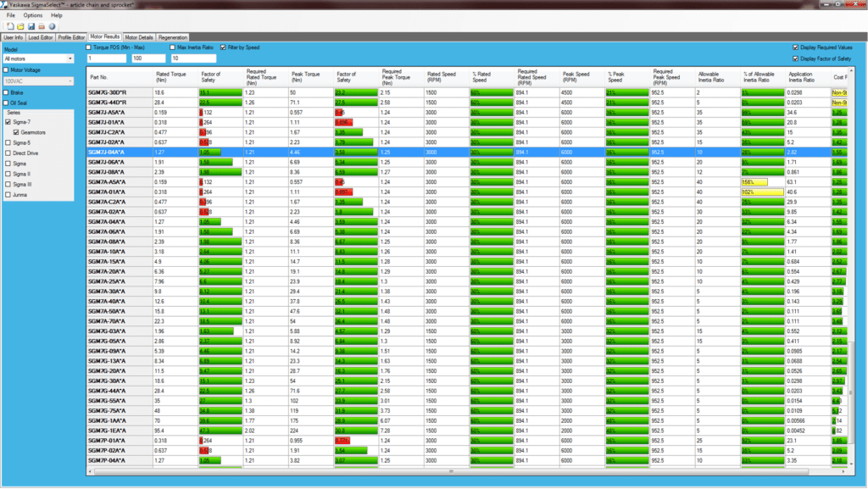Click the Max Inertia Ratio field showing 10

193,58
